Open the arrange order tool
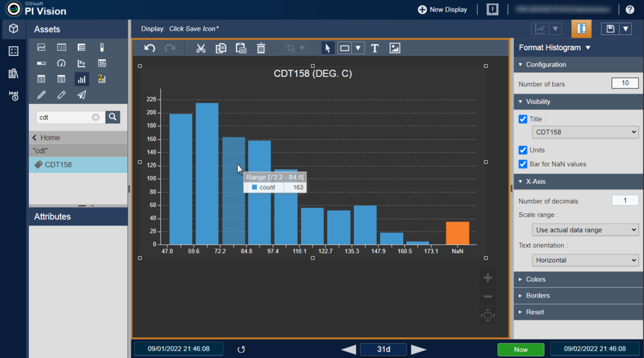This screenshot has width=644, height=358. (x=290, y=48)
